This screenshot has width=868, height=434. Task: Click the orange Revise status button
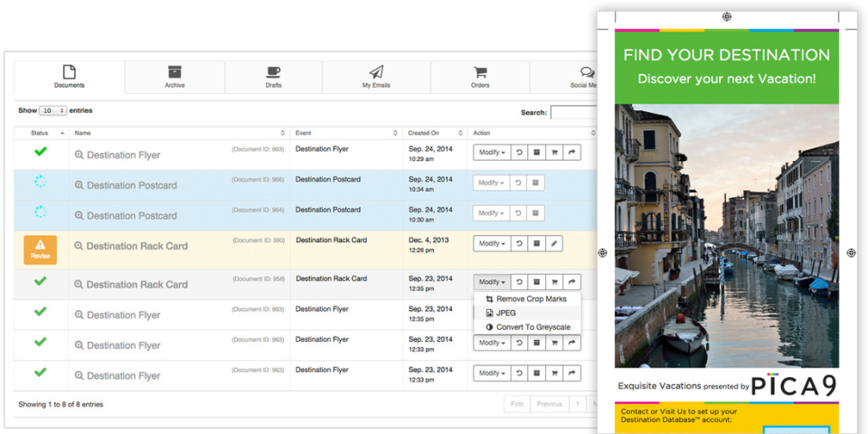point(40,250)
